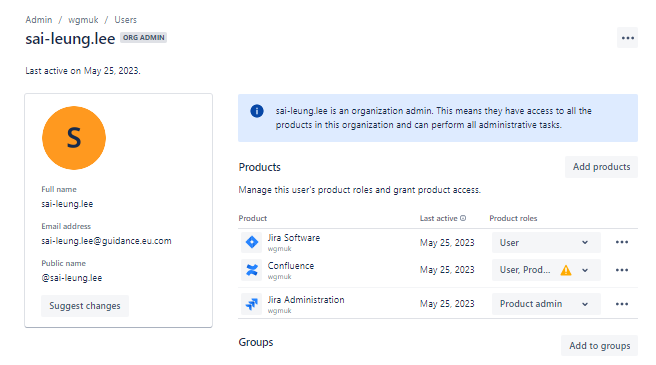
Task: Open the wgmuk breadcrumb link
Action: click(x=83, y=20)
